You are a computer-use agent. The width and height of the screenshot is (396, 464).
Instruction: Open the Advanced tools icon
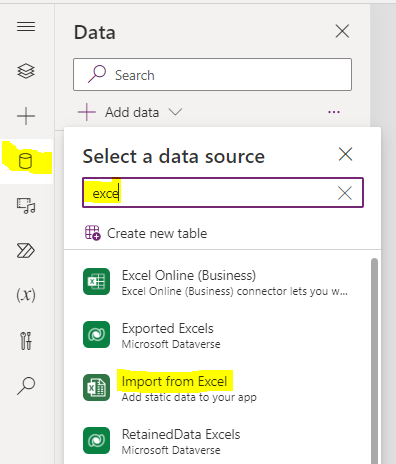26,340
